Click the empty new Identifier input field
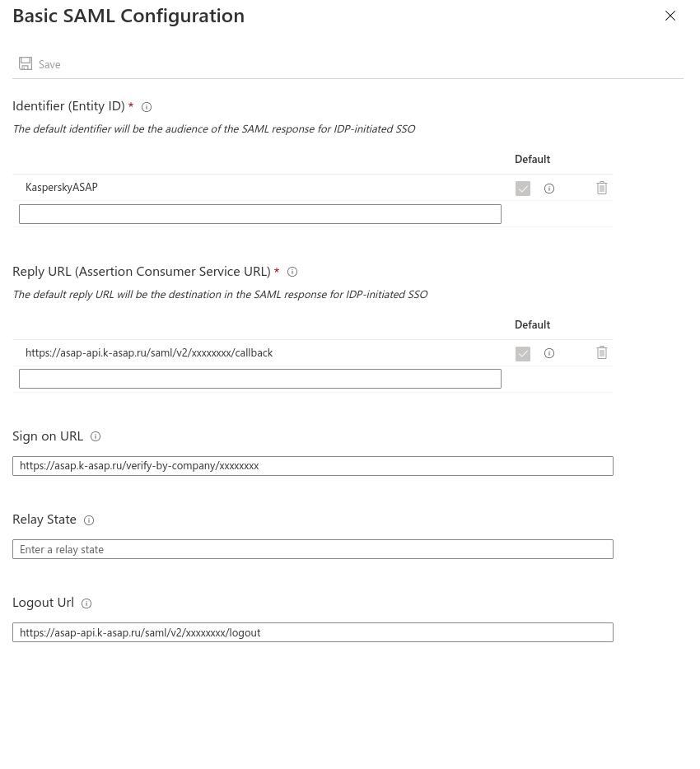700x769 pixels. tap(259, 214)
